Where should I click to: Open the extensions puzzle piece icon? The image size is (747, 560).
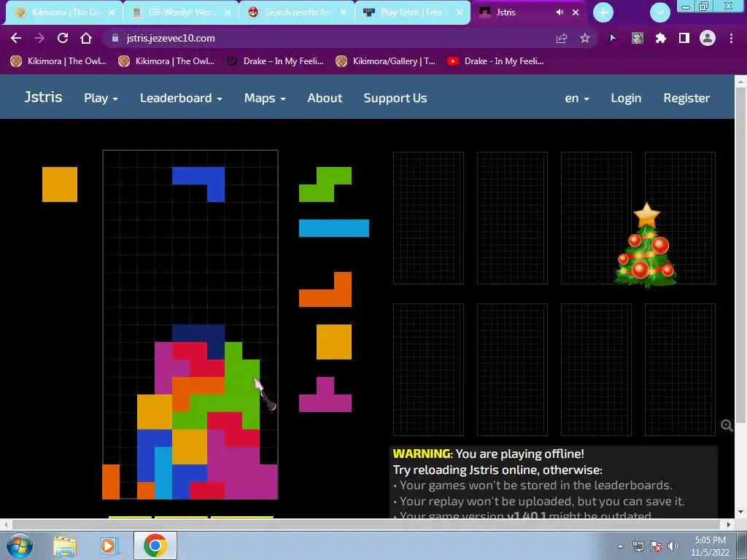click(660, 38)
